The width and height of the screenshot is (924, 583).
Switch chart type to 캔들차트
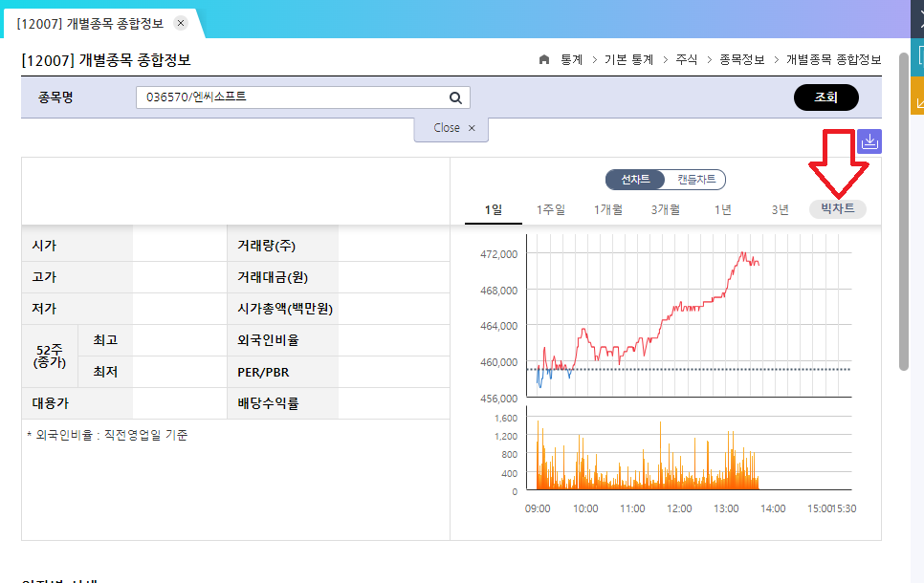coord(695,180)
